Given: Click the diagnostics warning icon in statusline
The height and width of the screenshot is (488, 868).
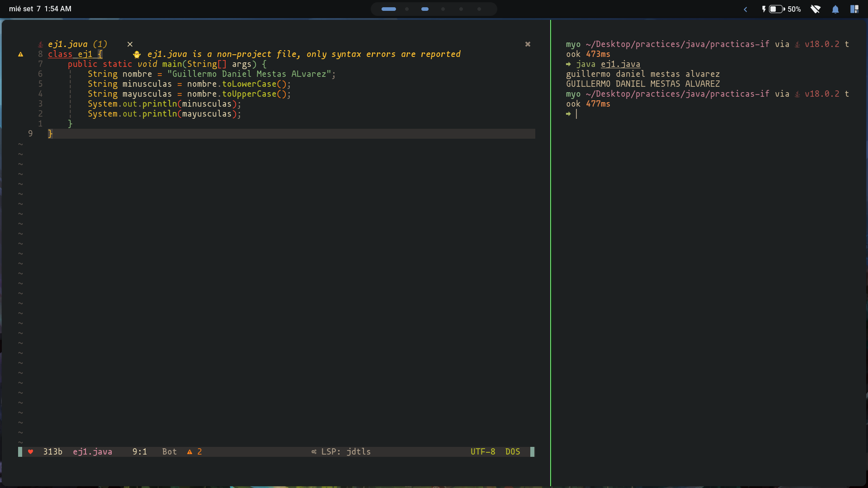Looking at the screenshot, I should coord(189,451).
